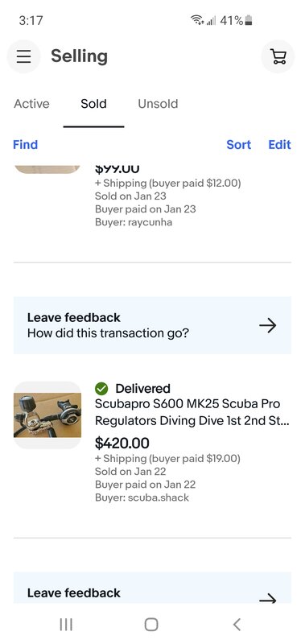Tap buyer name scuba.shack
The image size is (305, 644).
(159, 497)
